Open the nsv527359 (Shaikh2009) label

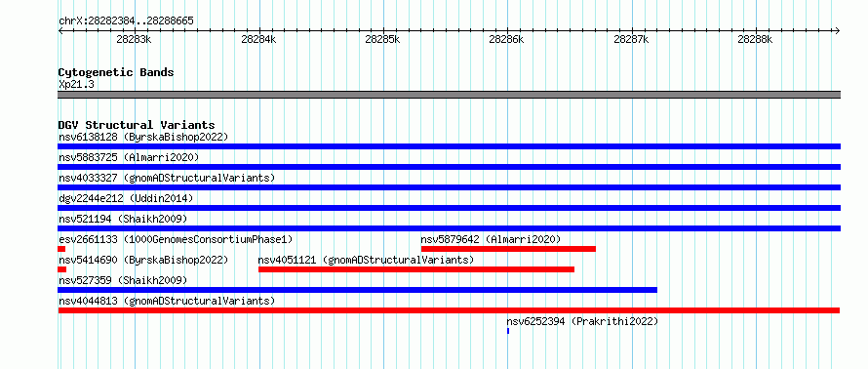pos(123,280)
